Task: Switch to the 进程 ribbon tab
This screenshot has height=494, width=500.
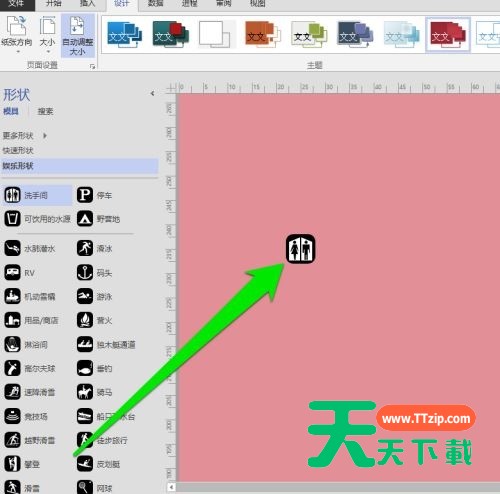Action: point(190,3)
